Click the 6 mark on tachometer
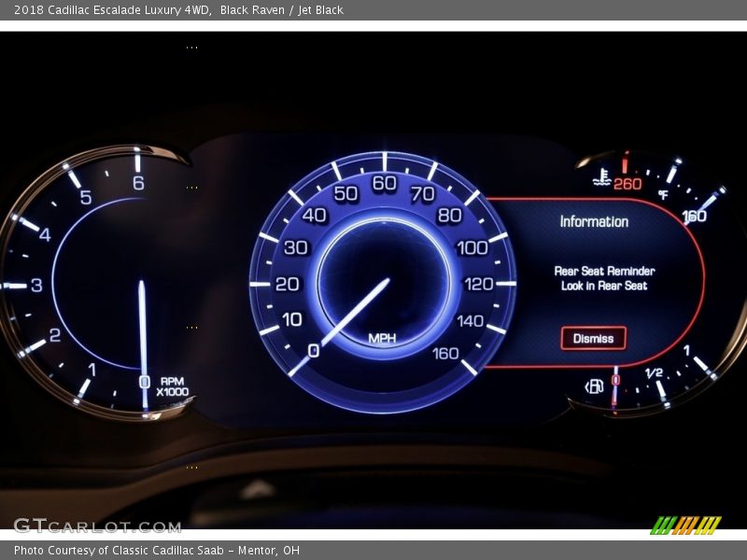Image resolution: width=747 pixels, height=560 pixels. coord(138,183)
